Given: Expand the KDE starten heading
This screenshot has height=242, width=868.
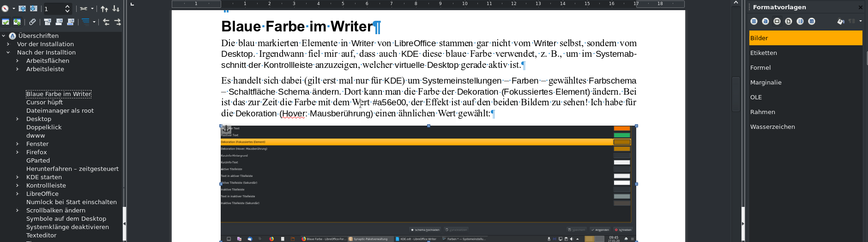Looking at the screenshot, I should pyautogui.click(x=17, y=177).
